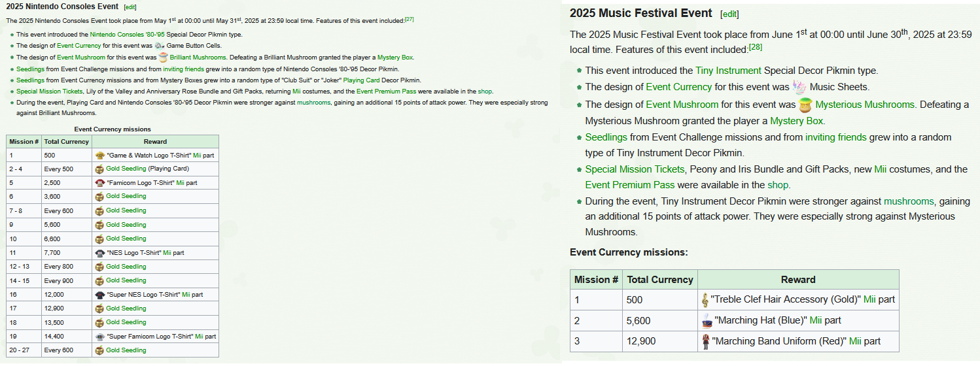Image resolution: width=980 pixels, height=366 pixels.
Task: Open citation reference 28
Action: coord(756,47)
